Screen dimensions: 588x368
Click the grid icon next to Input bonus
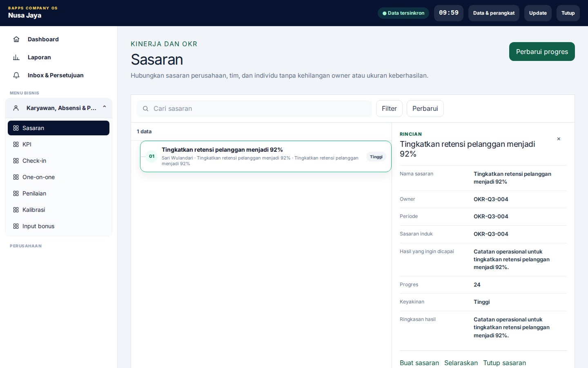[x=16, y=226]
